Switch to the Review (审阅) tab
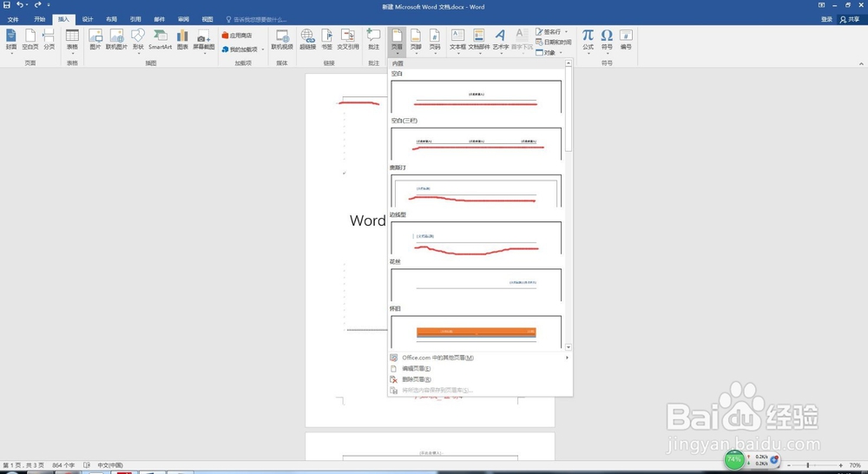The image size is (868, 474). pos(183,19)
